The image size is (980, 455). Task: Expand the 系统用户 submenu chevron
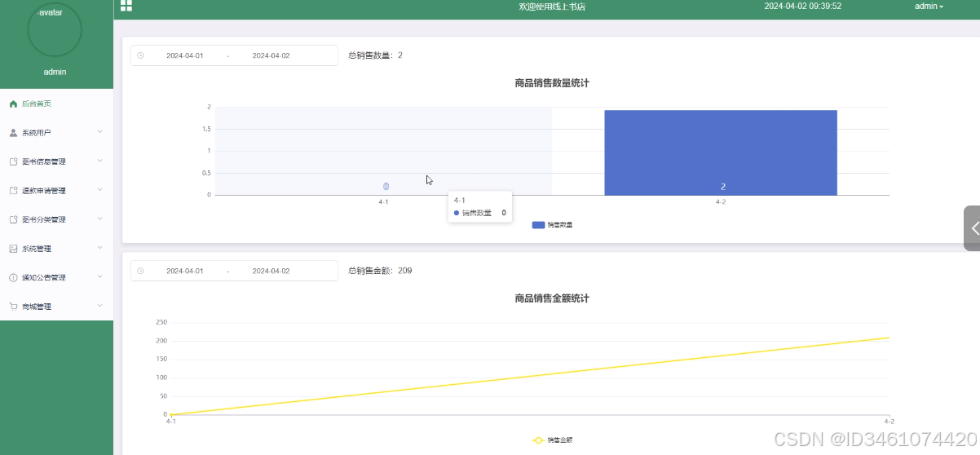(x=99, y=131)
